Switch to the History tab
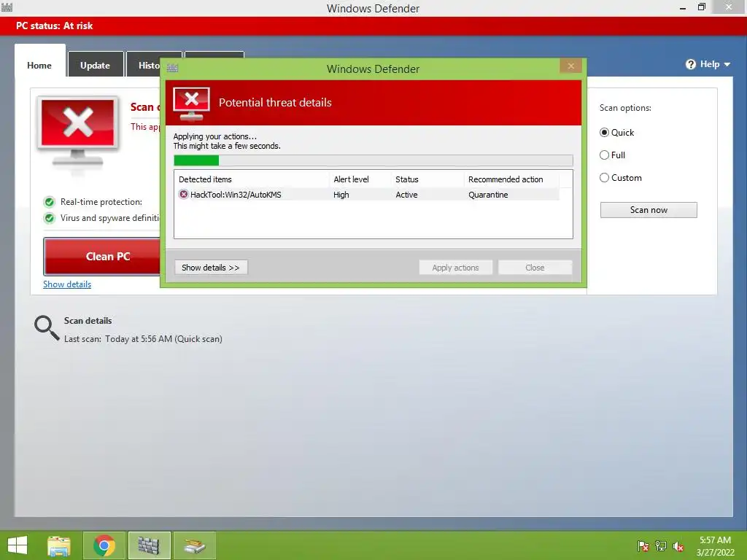This screenshot has width=747, height=560. tap(144, 65)
